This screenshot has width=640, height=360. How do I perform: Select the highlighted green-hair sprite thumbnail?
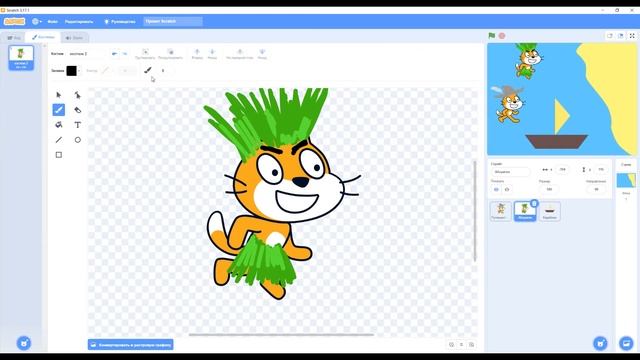(x=525, y=211)
